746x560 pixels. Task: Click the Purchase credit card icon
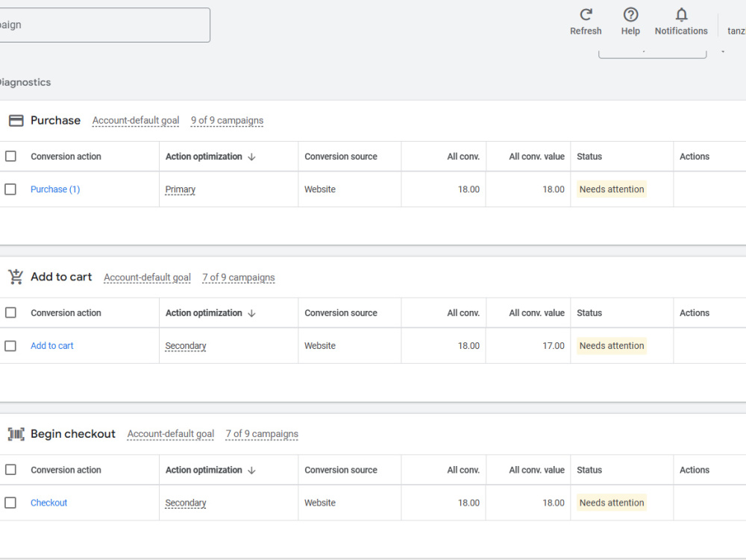pyautogui.click(x=16, y=120)
